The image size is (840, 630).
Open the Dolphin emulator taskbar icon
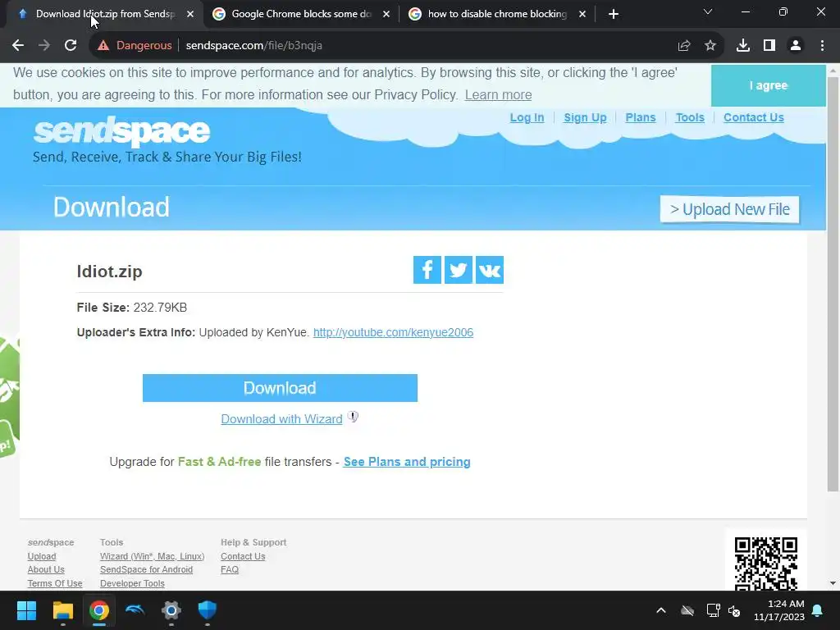(135, 610)
